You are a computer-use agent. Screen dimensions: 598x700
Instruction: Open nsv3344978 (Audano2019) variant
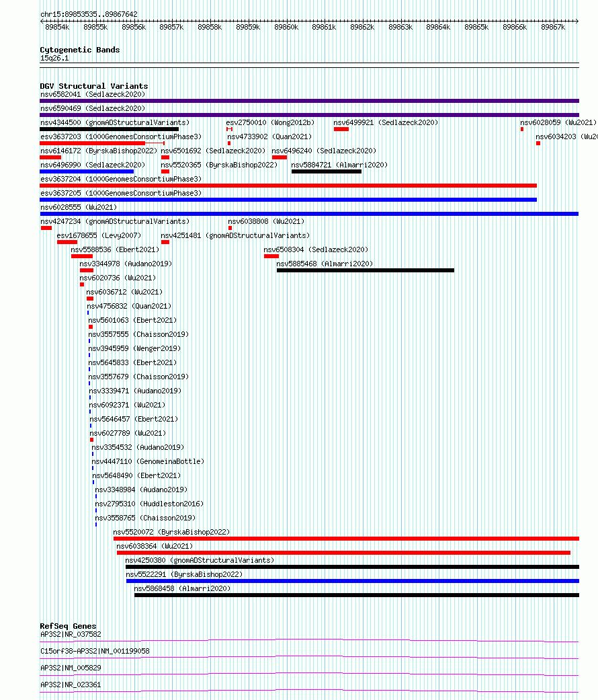[126, 264]
